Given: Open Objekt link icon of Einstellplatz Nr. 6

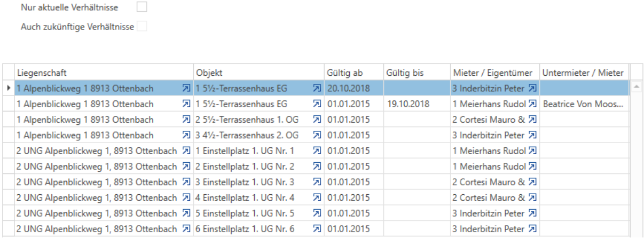Looking at the screenshot, I should pyautogui.click(x=317, y=229).
